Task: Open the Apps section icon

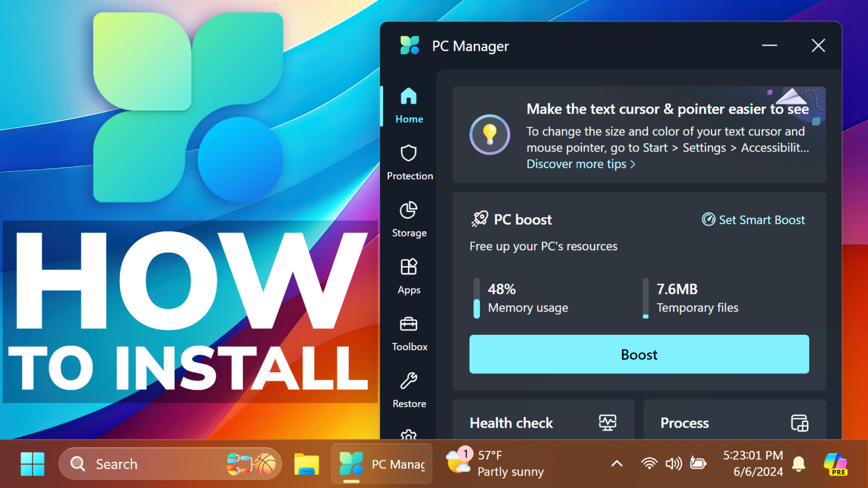Action: 408,266
